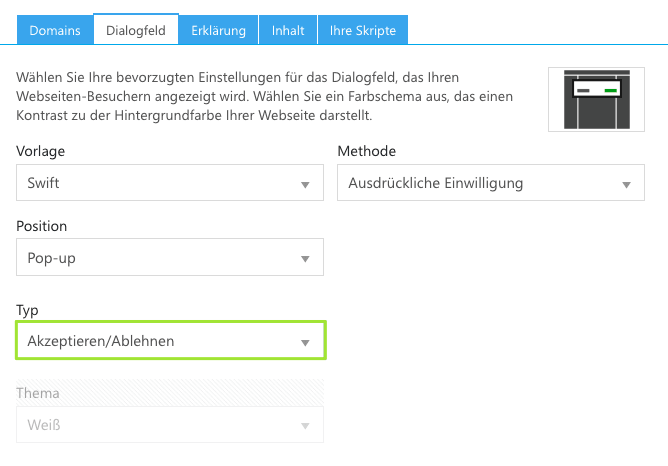This screenshot has height=466, width=668.
Task: Click the 'Methode' field label
Action: (366, 151)
